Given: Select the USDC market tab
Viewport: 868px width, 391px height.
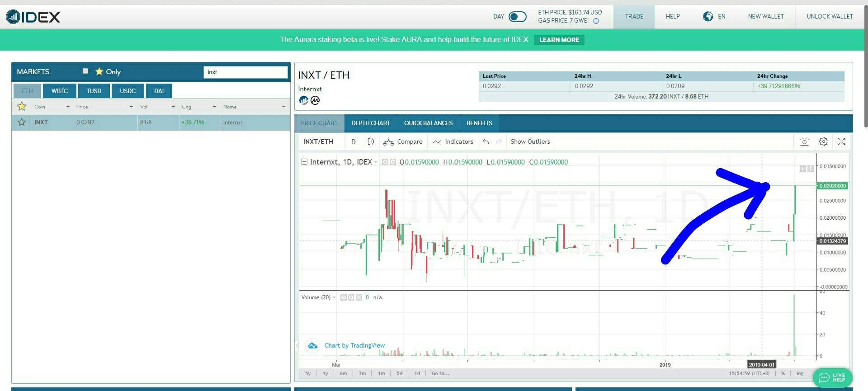Looking at the screenshot, I should pos(128,91).
